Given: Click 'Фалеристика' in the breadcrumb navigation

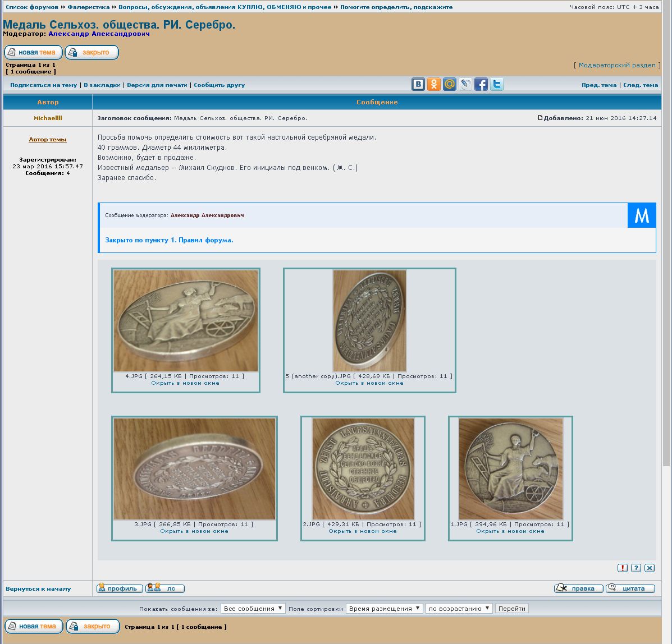Looking at the screenshot, I should [x=89, y=7].
